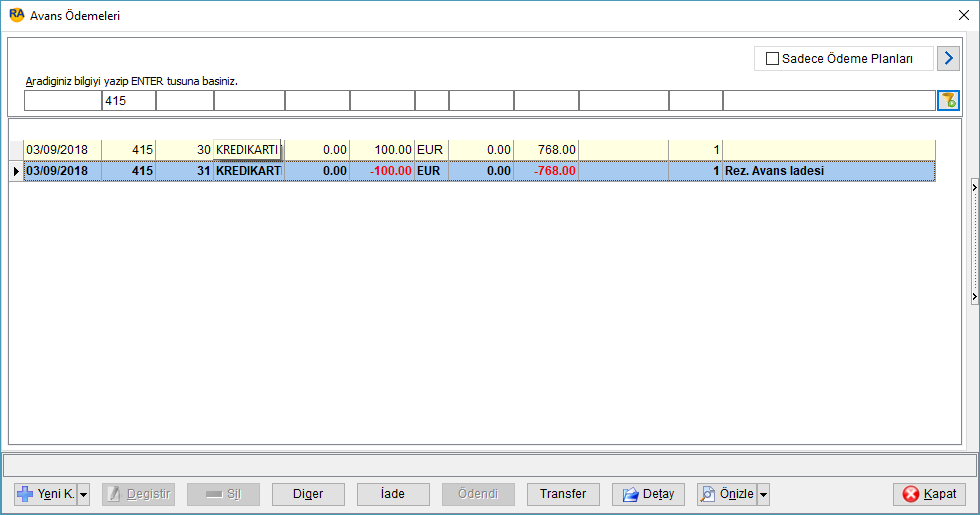Expand the upper side-panel arrow

[974, 188]
